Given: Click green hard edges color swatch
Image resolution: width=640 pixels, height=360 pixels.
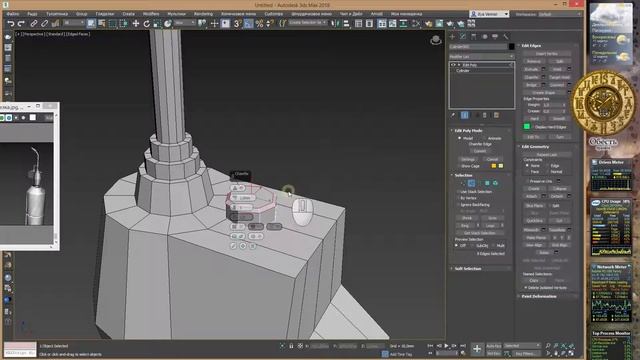Looking at the screenshot, I should [527, 127].
